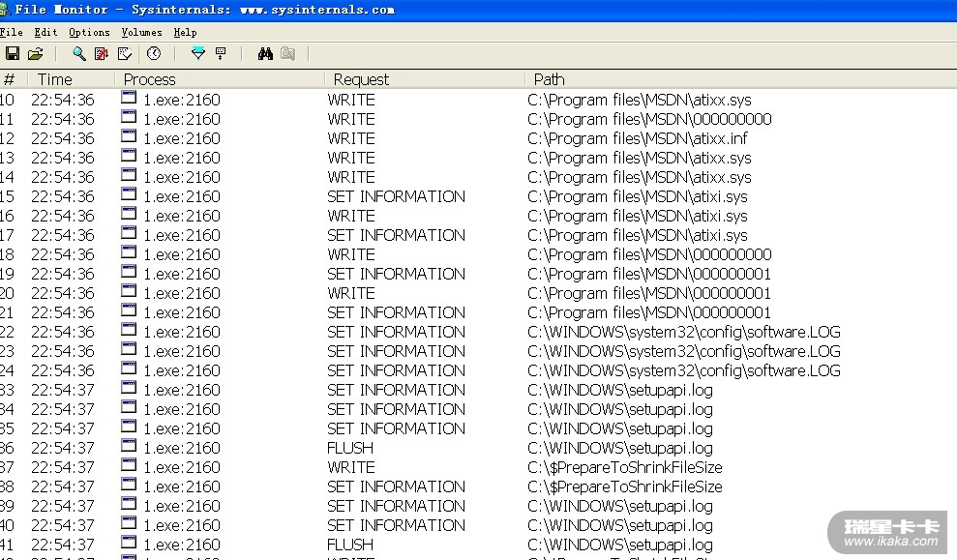The width and height of the screenshot is (957, 560).
Task: Click the binoculars Find icon
Action: click(265, 54)
